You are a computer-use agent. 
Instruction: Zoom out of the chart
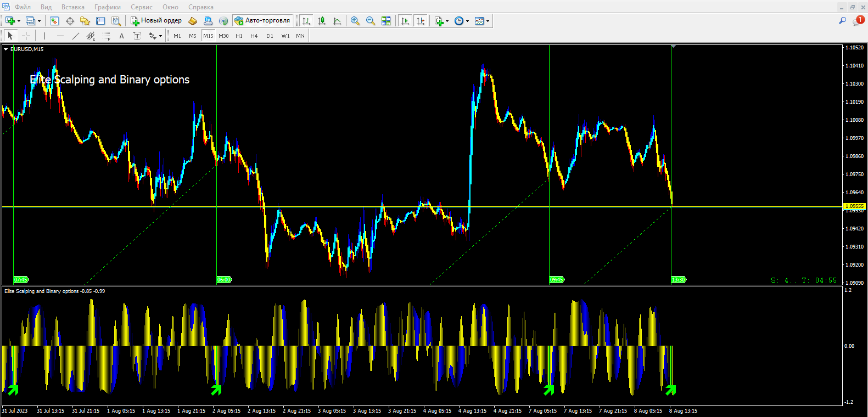coord(371,21)
